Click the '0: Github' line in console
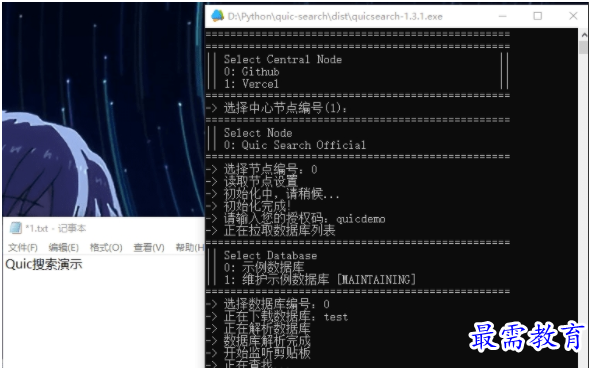This screenshot has width=593, height=368. [251, 71]
